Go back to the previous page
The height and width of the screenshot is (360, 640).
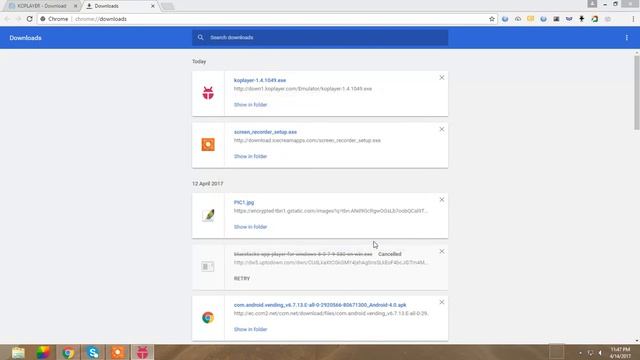tap(7, 19)
